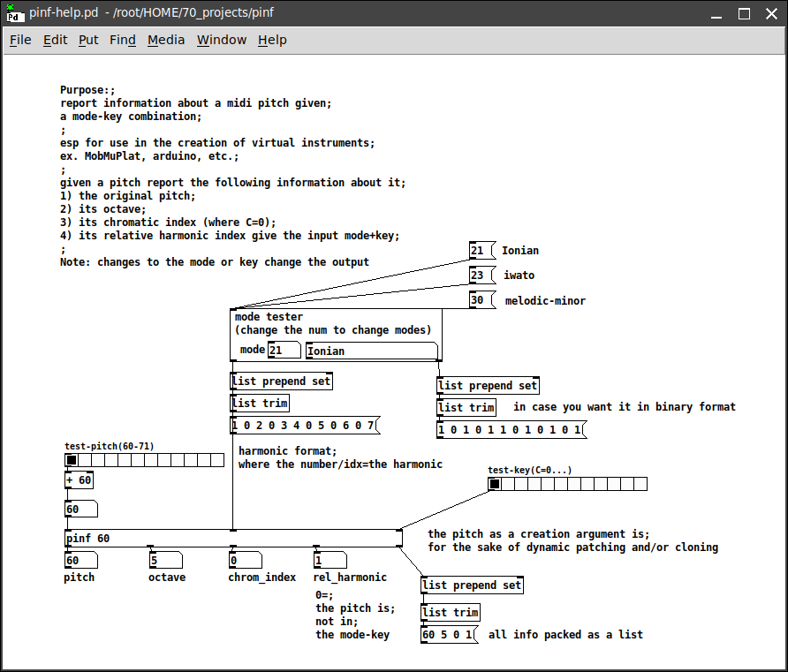The width and height of the screenshot is (788, 672).
Task: Open the File menu
Action: (x=20, y=40)
